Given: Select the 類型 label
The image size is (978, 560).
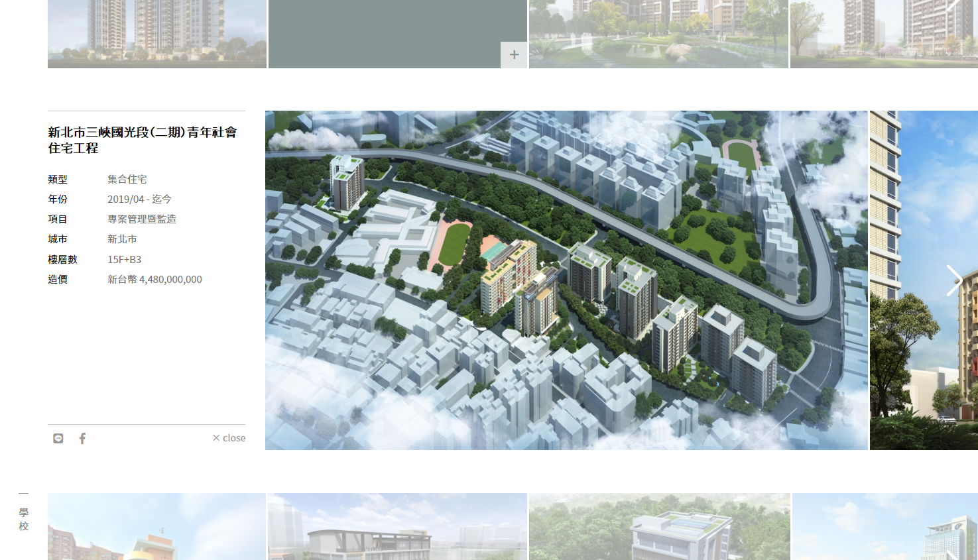Looking at the screenshot, I should (x=58, y=180).
